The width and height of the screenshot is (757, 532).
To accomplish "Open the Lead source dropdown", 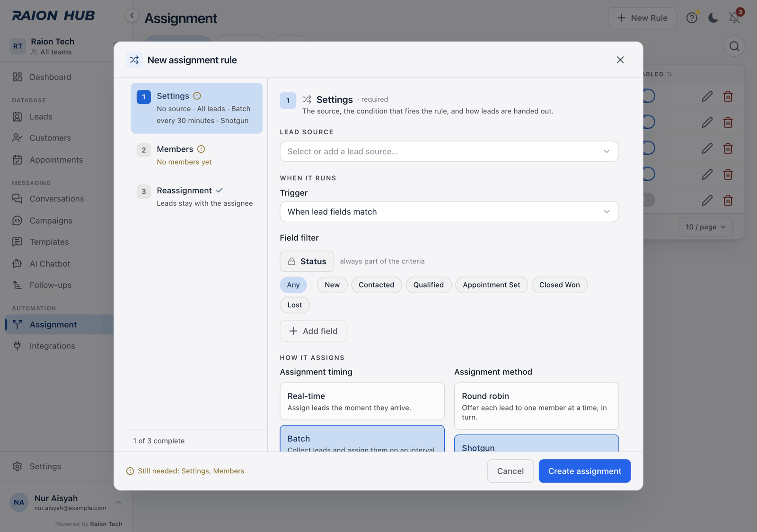I will 449,151.
